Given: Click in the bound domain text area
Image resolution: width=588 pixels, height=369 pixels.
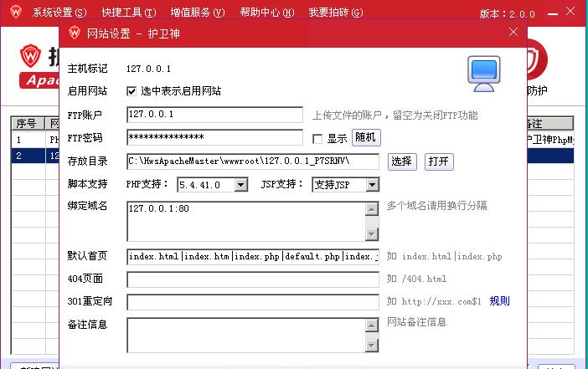Looking at the screenshot, I should [x=246, y=222].
